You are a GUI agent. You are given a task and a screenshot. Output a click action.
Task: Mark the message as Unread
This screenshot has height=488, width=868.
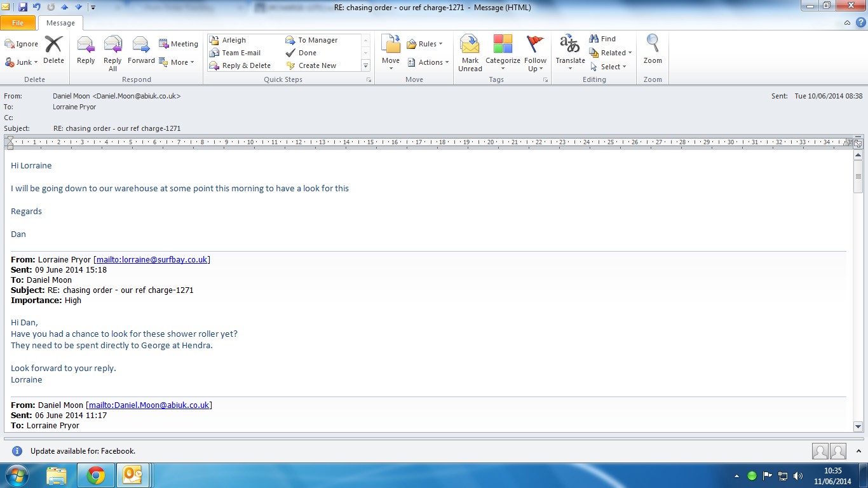tap(470, 51)
